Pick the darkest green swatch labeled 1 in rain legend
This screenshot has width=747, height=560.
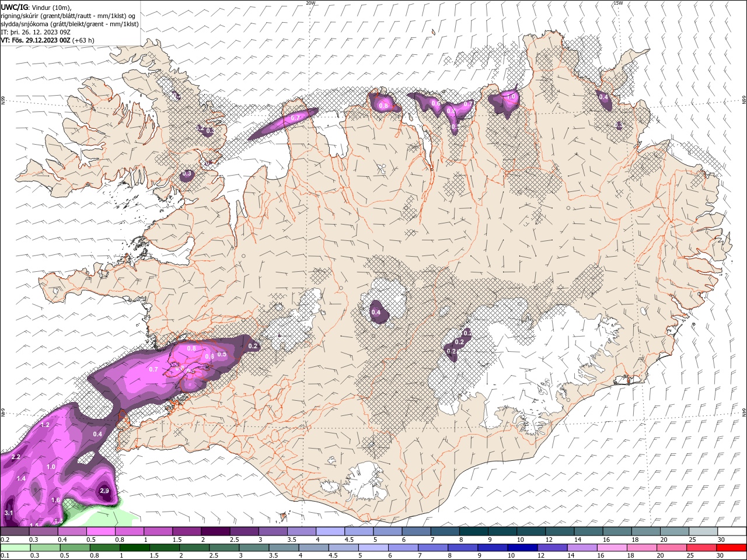134,548
